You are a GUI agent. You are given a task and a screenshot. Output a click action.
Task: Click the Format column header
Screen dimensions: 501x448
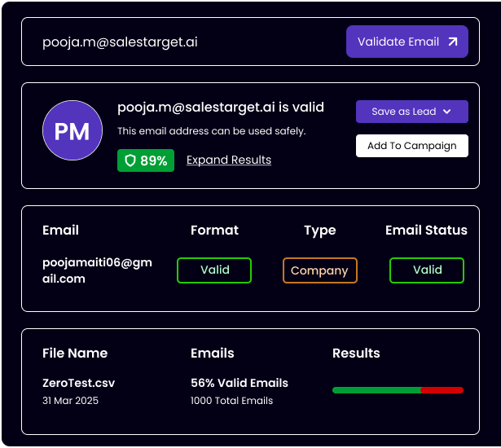click(214, 230)
